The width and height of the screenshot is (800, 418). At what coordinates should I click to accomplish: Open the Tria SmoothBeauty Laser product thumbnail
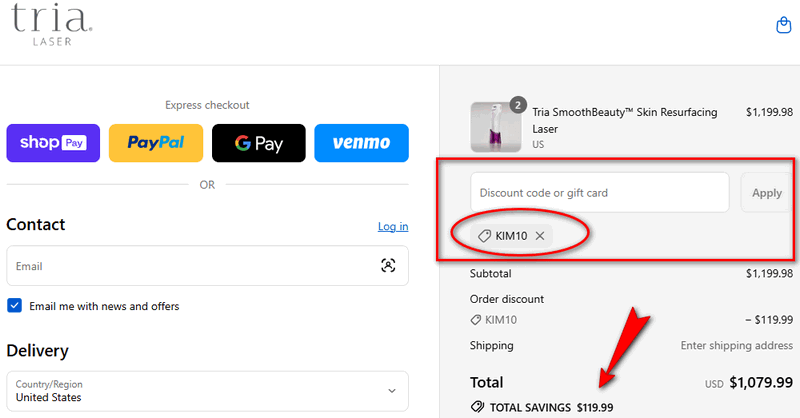496,127
